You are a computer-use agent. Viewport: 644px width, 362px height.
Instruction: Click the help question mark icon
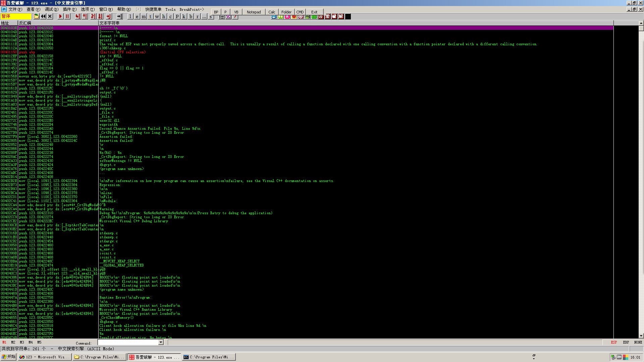(235, 16)
